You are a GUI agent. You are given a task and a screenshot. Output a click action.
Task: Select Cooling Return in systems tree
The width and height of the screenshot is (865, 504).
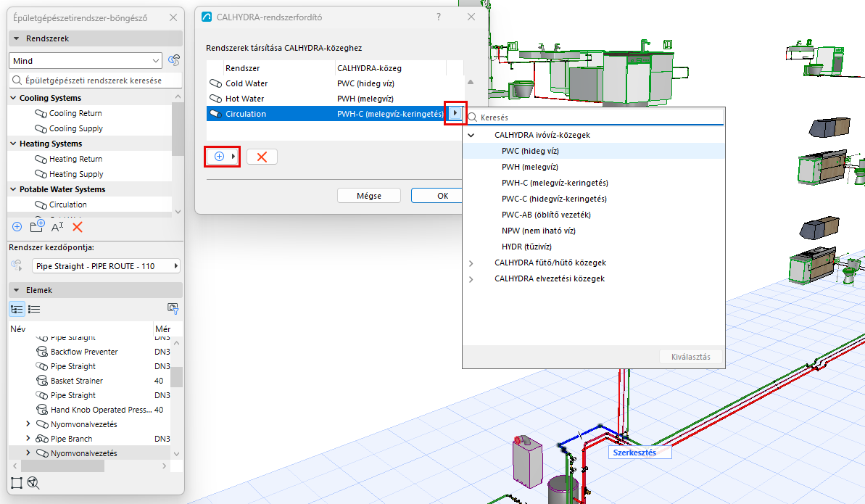(75, 113)
